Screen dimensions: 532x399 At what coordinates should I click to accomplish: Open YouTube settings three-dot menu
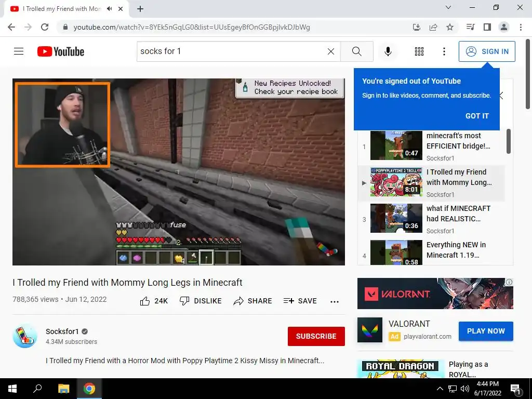click(x=444, y=51)
